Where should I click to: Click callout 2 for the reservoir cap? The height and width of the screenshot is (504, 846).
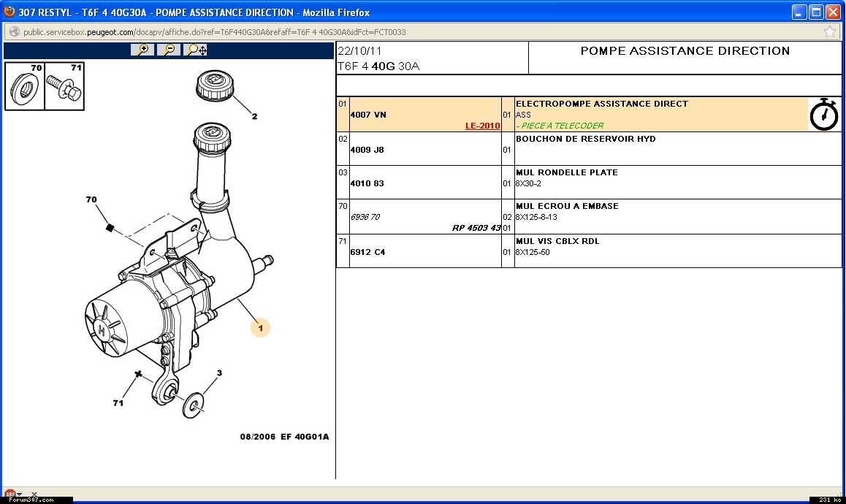[x=254, y=116]
